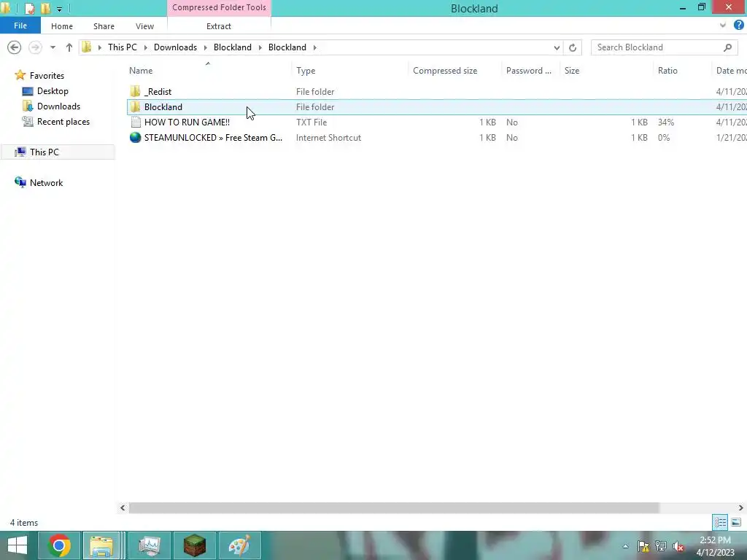The image size is (747, 560).
Task: Click the Properties quick access icon
Action: tap(29, 8)
